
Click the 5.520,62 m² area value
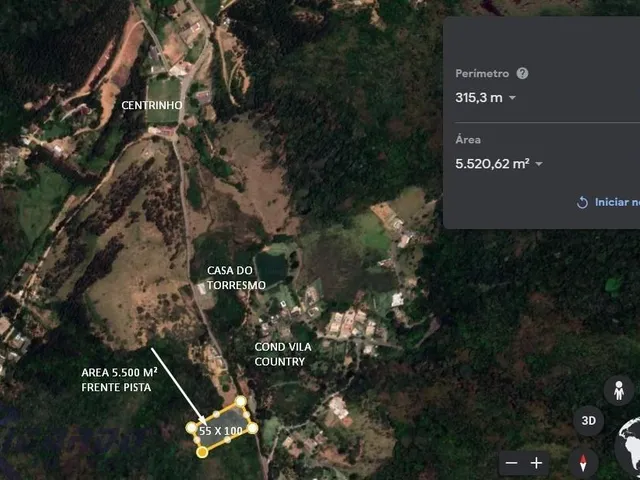pyautogui.click(x=492, y=164)
